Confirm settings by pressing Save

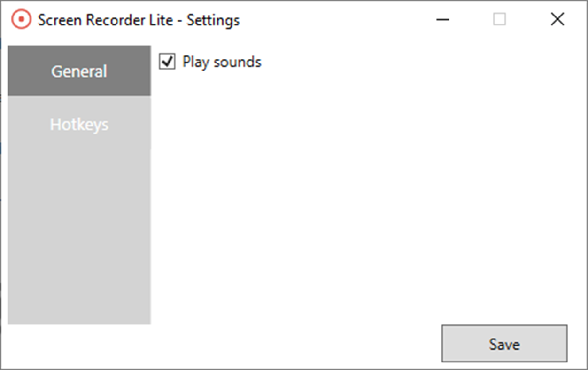(x=504, y=344)
